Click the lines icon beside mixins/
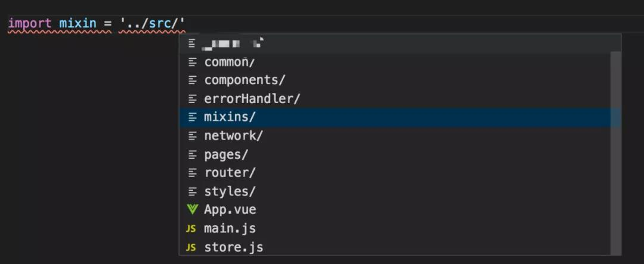The width and height of the screenshot is (644, 264). tap(192, 117)
